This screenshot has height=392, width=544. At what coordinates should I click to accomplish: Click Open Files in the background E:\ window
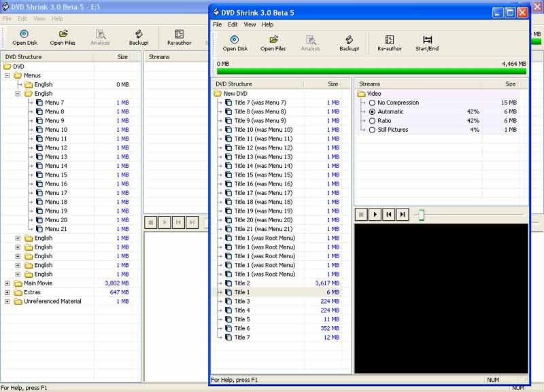tap(63, 37)
